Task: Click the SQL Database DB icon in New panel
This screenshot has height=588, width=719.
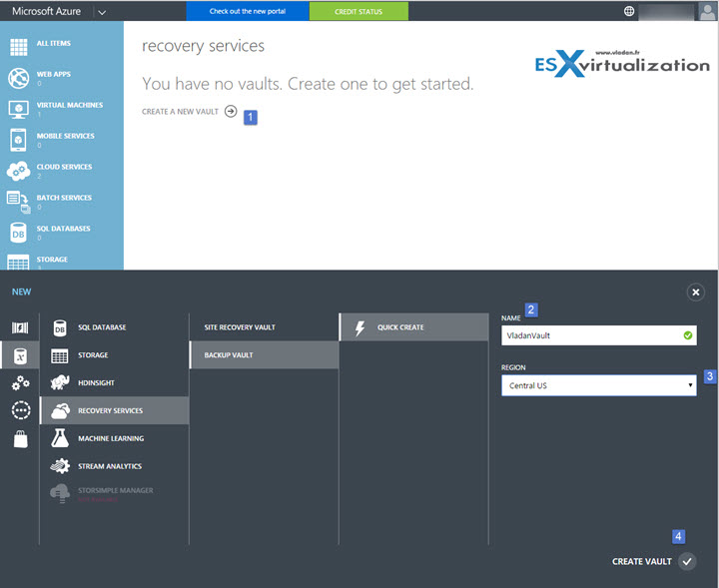Action: tap(60, 327)
